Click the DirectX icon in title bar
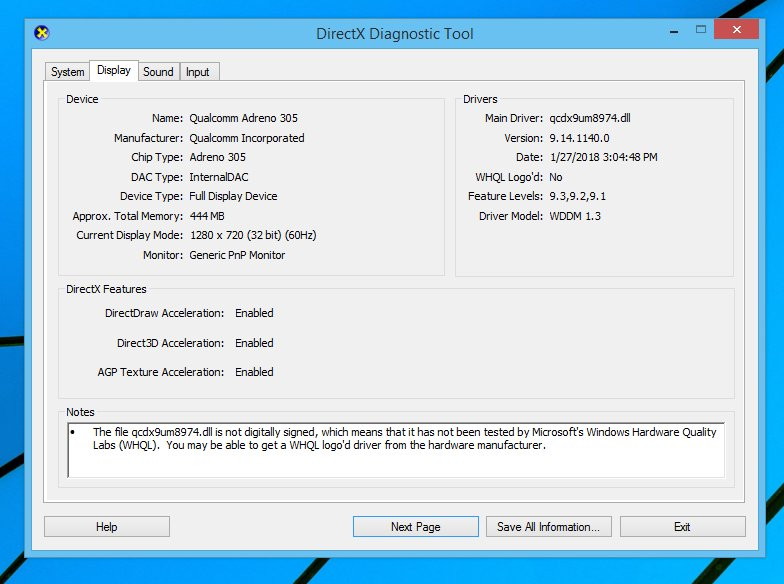 pos(42,33)
